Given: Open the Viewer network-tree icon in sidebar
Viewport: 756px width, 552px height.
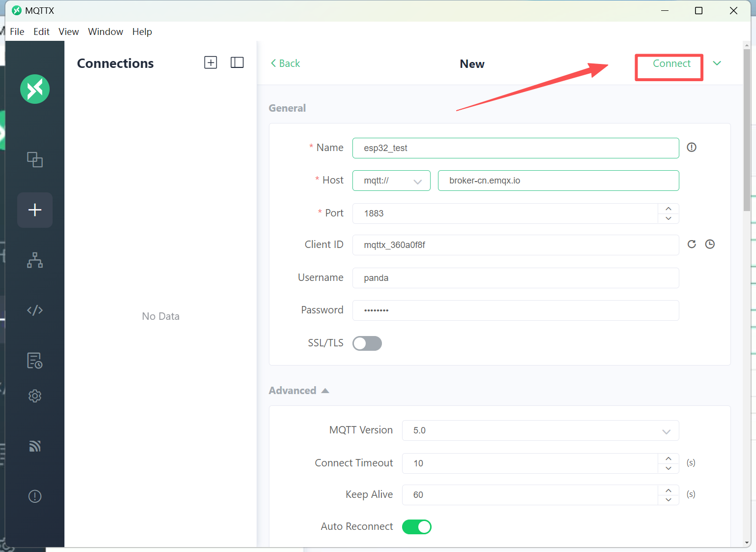Looking at the screenshot, I should click(35, 260).
